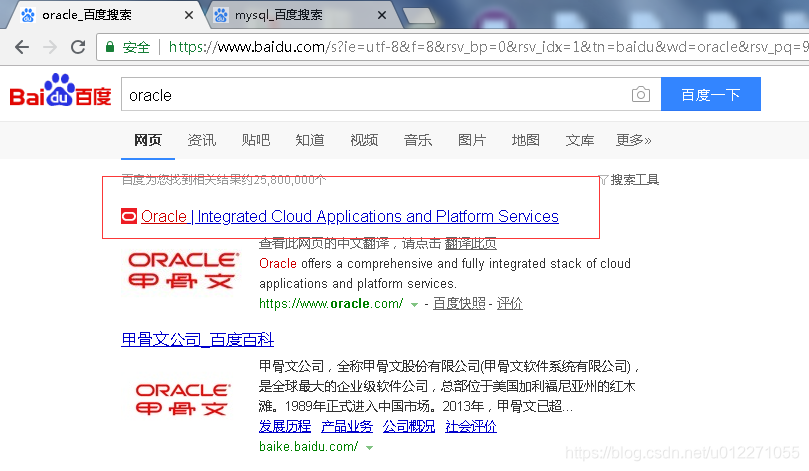Open image search via the camera icon

[x=641, y=94]
